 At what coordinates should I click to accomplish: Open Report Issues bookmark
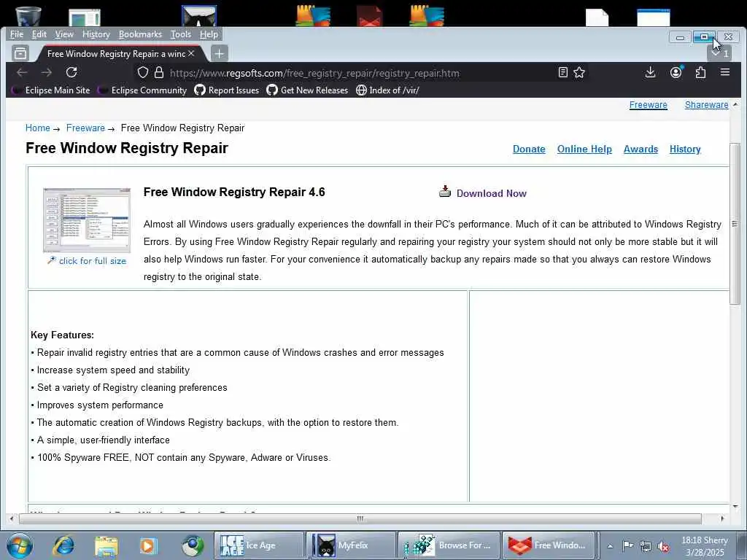227,90
